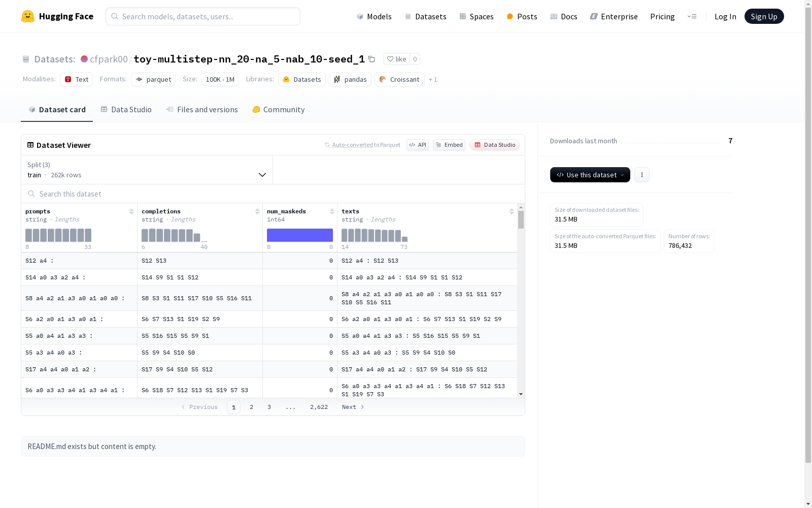
Task: Click the like heart button
Action: [396, 59]
